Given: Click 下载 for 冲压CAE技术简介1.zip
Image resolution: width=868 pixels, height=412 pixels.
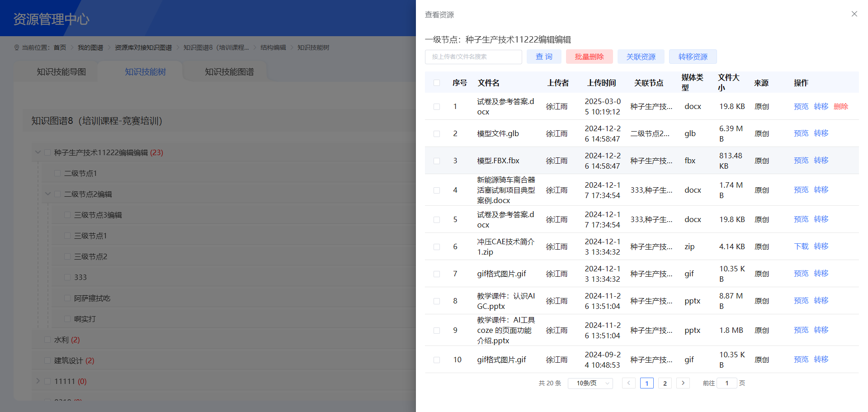Looking at the screenshot, I should (801, 246).
